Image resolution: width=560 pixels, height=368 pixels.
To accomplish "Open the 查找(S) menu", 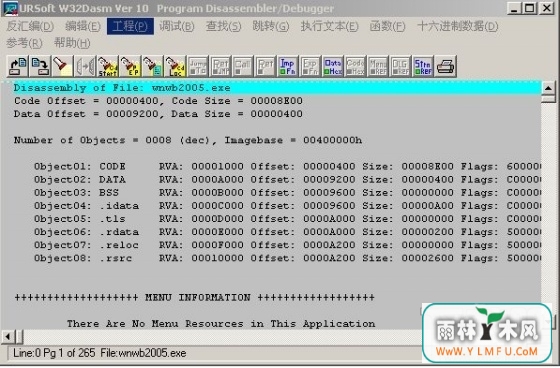I will pyautogui.click(x=223, y=26).
